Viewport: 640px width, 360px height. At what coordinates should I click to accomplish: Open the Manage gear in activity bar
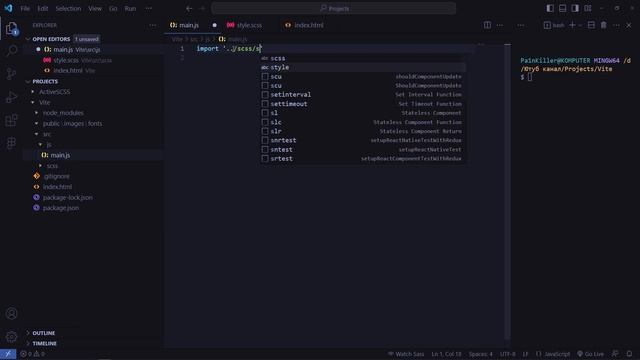pyautogui.click(x=11, y=337)
